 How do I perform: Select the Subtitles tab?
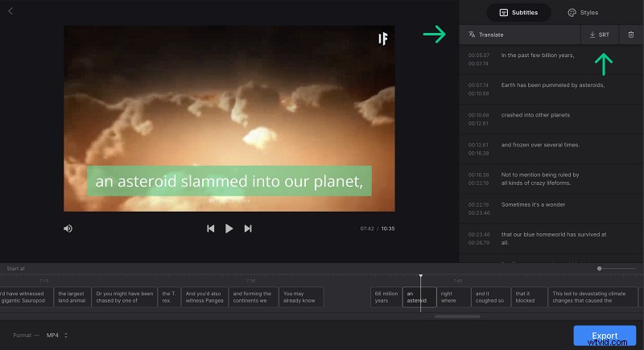tap(518, 13)
